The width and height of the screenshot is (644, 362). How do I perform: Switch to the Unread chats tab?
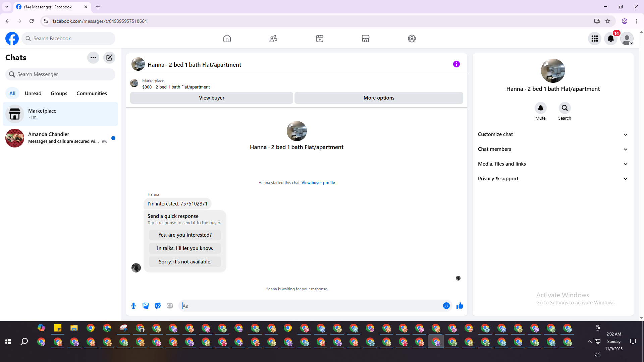coord(33,94)
